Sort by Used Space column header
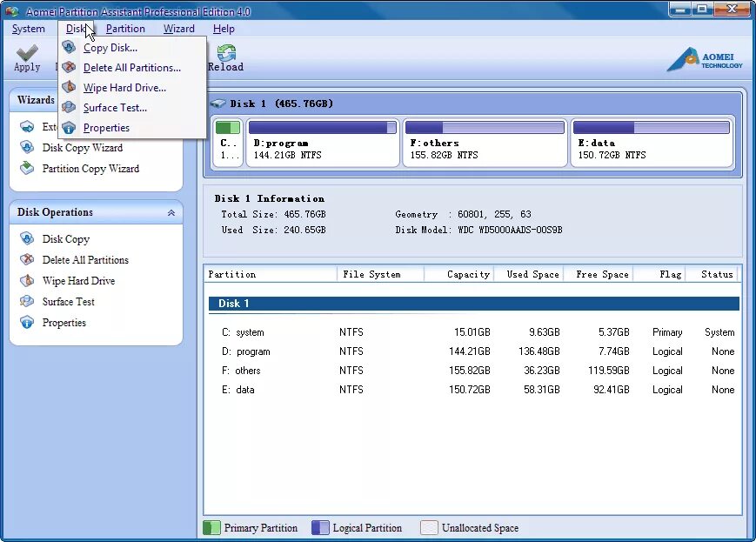This screenshot has width=756, height=542. 528,274
